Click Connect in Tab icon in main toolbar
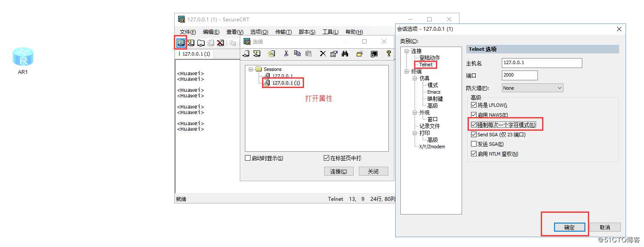The height and width of the screenshot is (247, 644). pos(201,43)
